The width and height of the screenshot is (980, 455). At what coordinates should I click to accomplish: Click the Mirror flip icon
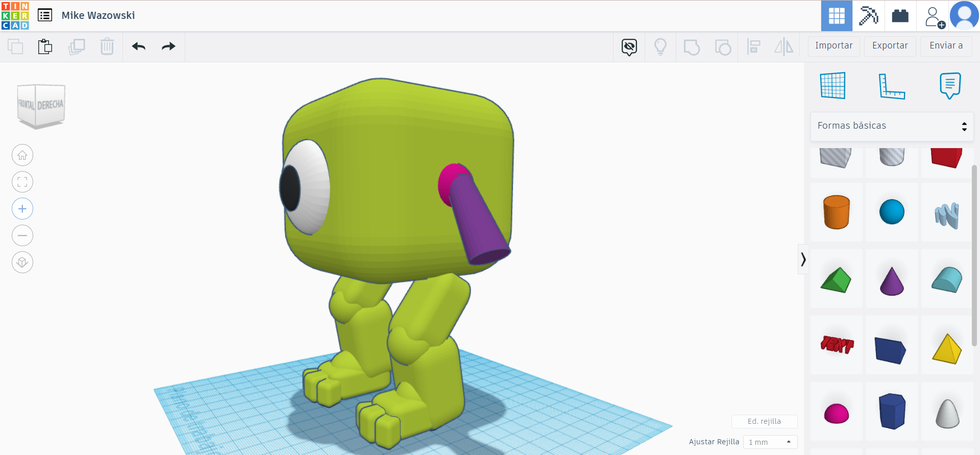click(x=784, y=47)
